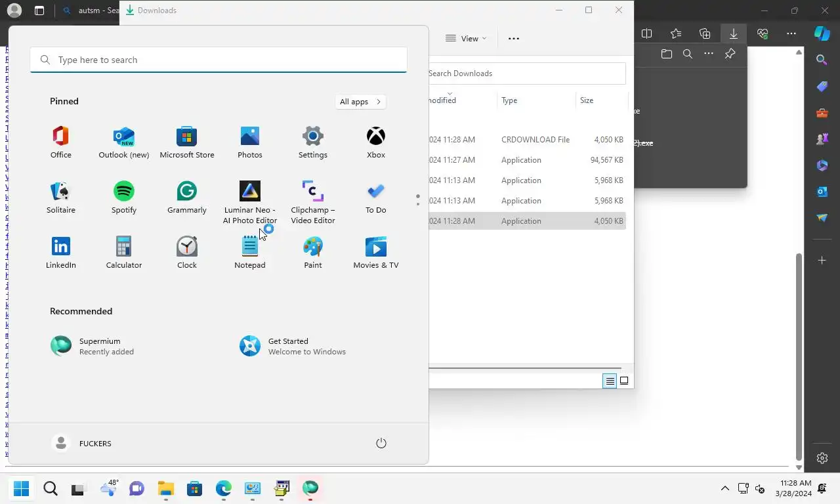Image resolution: width=840 pixels, height=504 pixels.
Task: Open Edge tab actions menu
Action: coord(39,10)
